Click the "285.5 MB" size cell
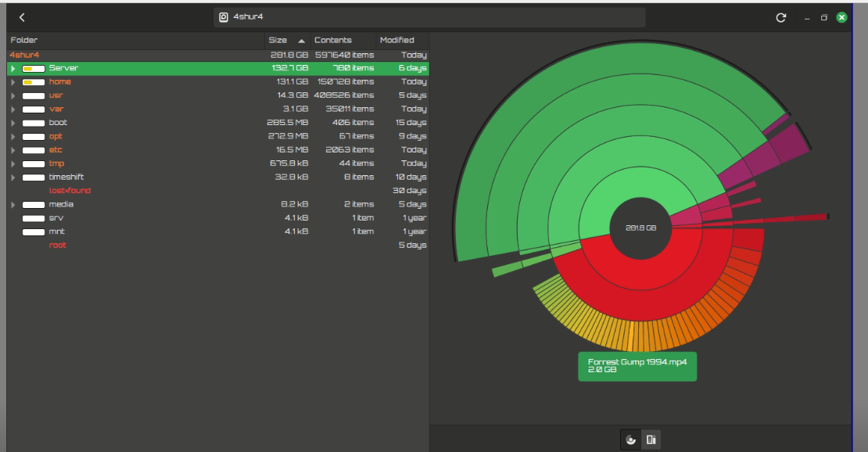868x452 pixels. coord(288,123)
